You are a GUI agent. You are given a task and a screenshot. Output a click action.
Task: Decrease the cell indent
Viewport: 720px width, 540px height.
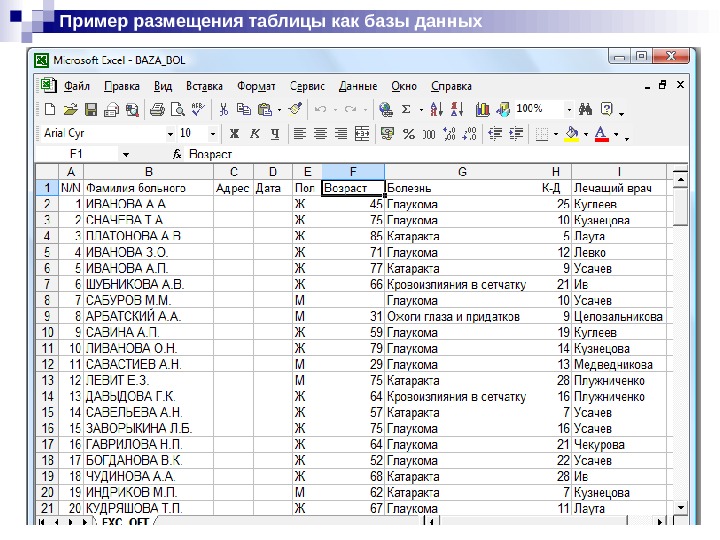pyautogui.click(x=495, y=134)
